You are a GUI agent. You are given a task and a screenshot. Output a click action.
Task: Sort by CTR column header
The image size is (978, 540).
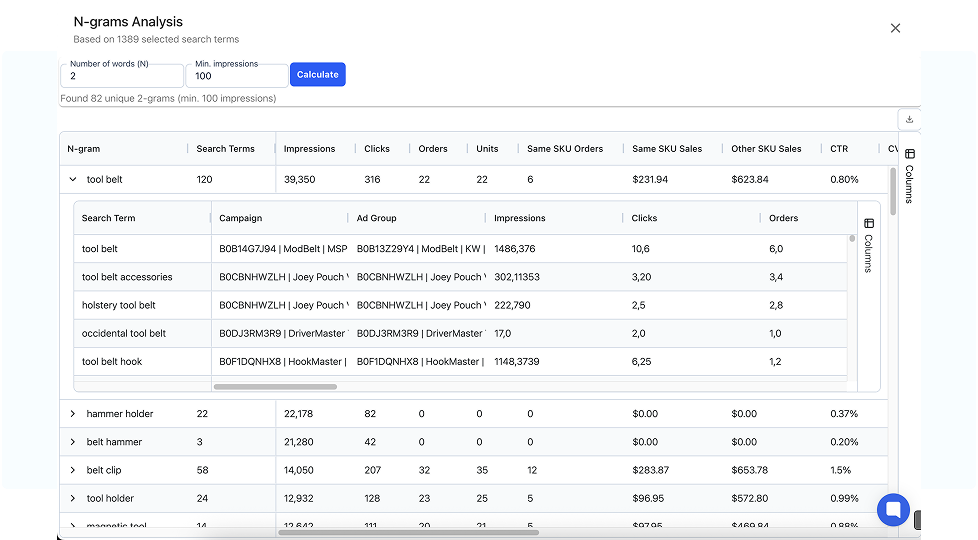[x=839, y=149]
